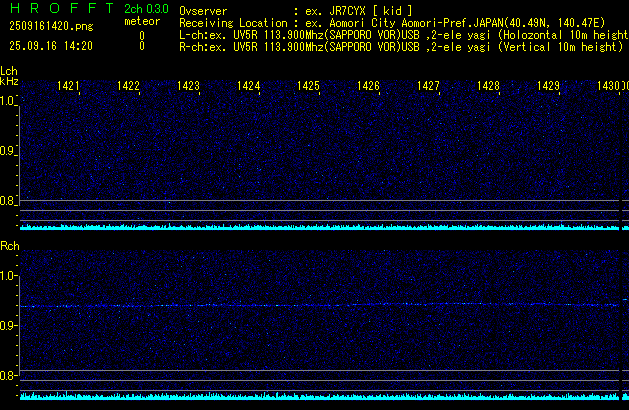The height and width of the screenshot is (410, 629).
Task: Click the Rch cyan signal level strip
Action: 319,396
